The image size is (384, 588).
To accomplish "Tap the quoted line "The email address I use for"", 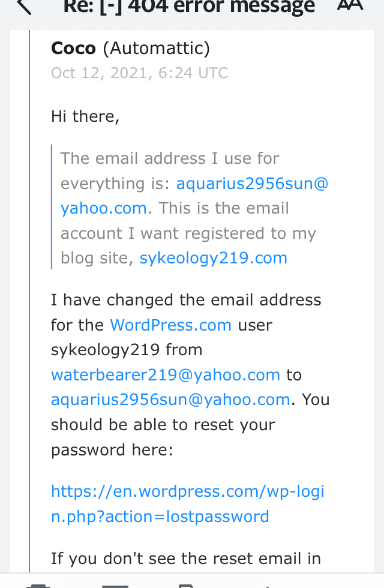I will tap(170, 158).
